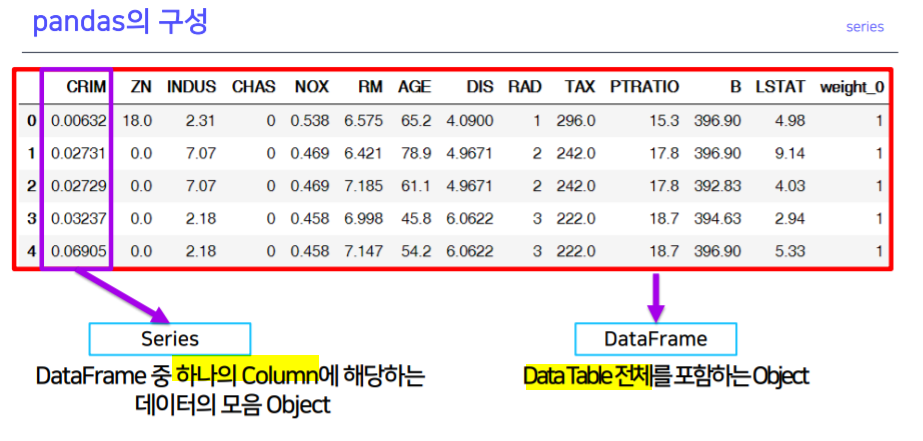The image size is (923, 441).
Task: Click the CRIM value 0.06905
Action: [79, 251]
